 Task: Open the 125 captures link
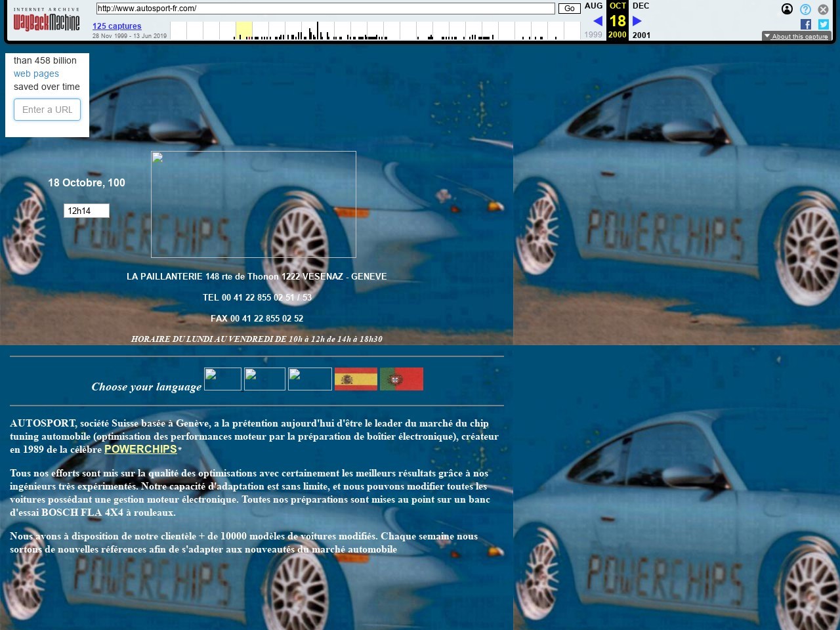pyautogui.click(x=117, y=26)
